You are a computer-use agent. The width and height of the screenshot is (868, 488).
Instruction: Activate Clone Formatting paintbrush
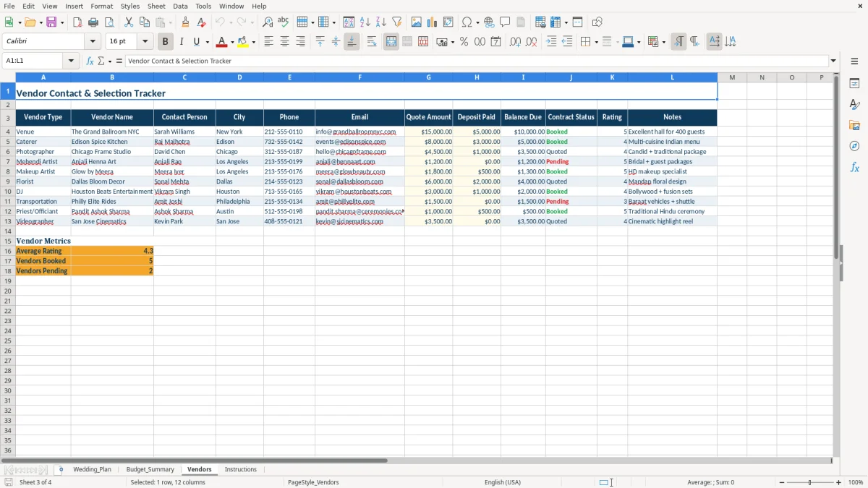coord(185,22)
